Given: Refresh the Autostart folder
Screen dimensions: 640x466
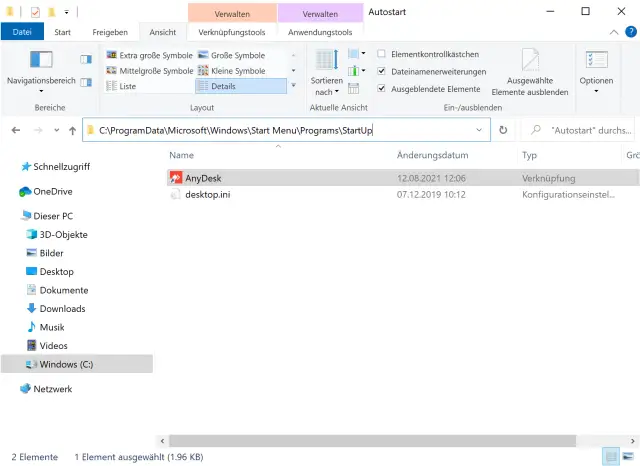Looking at the screenshot, I should 503,130.
